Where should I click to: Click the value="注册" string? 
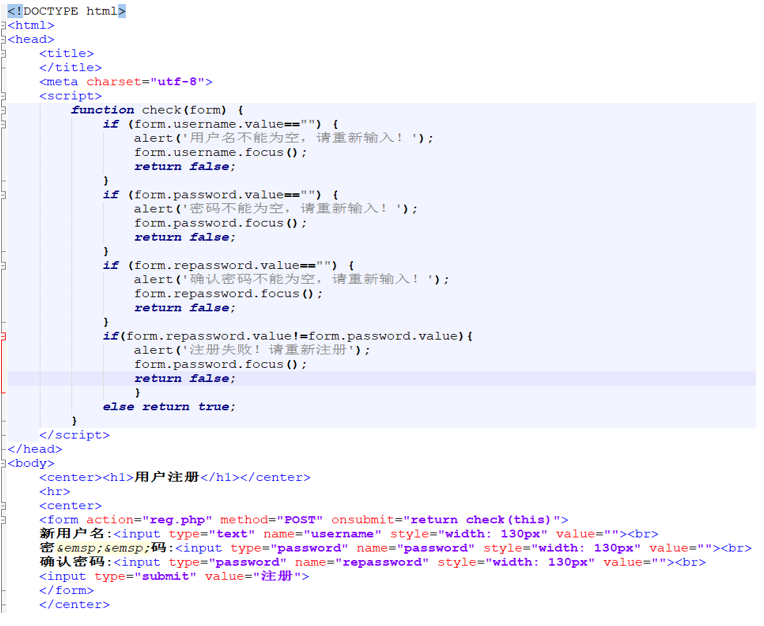[x=253, y=576]
